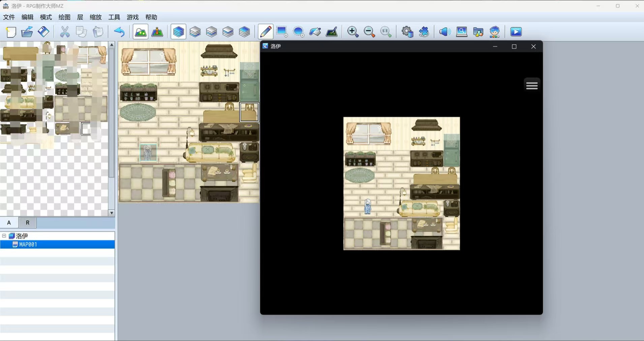Select the Layer 2 icon
Image resolution: width=644 pixels, height=341 pixels.
[212, 32]
